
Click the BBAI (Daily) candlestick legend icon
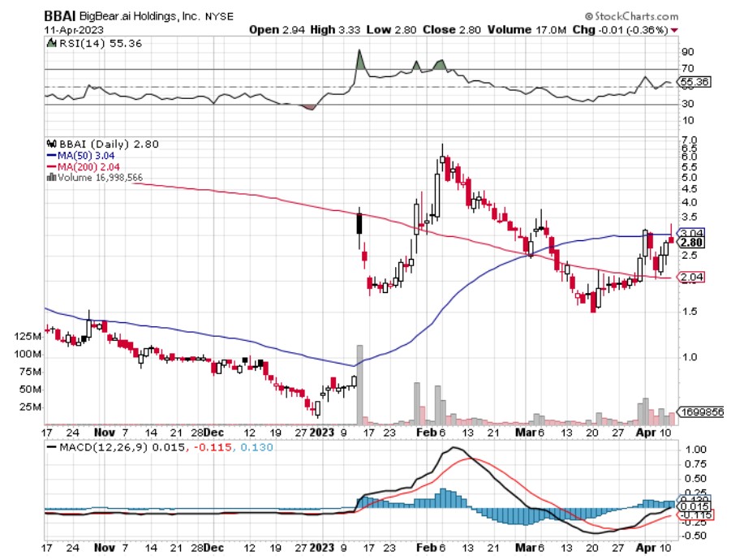[49, 144]
